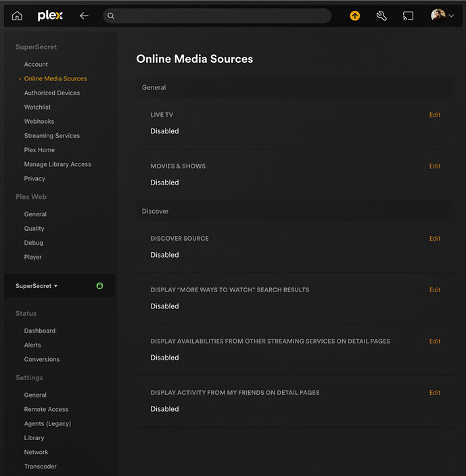Viewport: 466px width, 476px height.
Task: Edit the Movies & Shows setting
Action: 435,166
